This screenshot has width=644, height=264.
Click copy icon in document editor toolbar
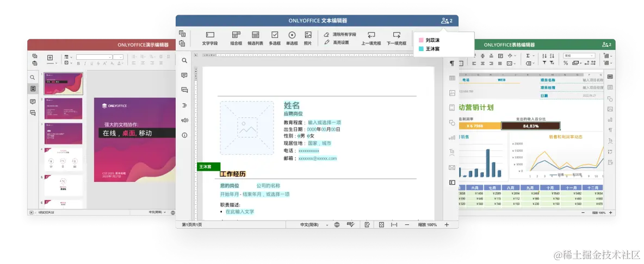pos(182,34)
